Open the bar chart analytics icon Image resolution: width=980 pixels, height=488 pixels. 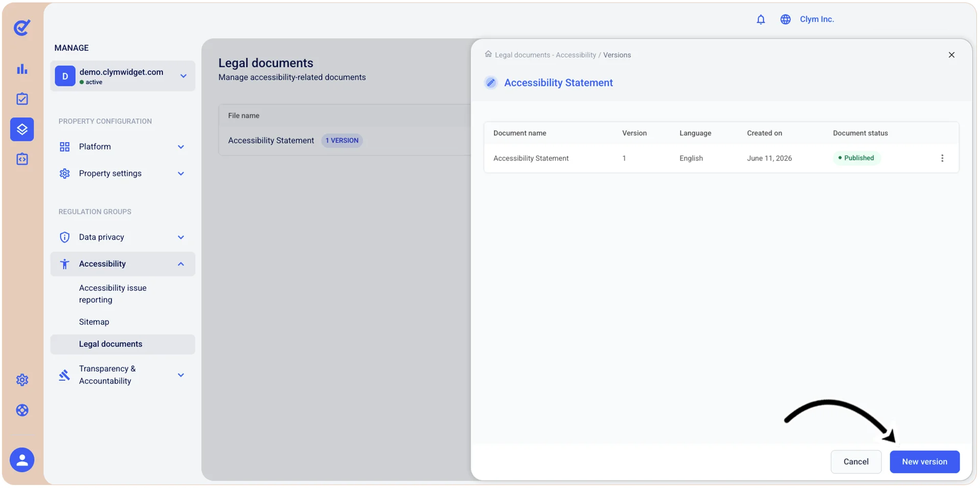point(22,69)
